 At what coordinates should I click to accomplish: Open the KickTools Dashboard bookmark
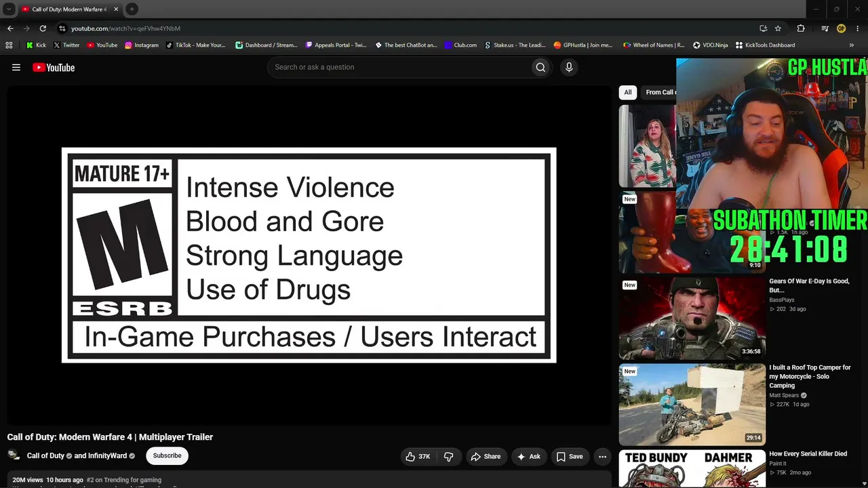764,45
